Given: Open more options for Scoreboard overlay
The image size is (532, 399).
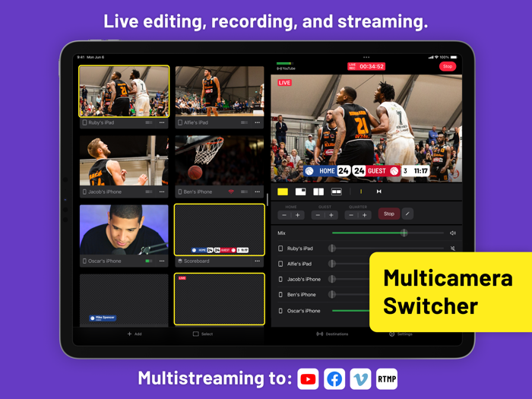Looking at the screenshot, I should point(257,261).
